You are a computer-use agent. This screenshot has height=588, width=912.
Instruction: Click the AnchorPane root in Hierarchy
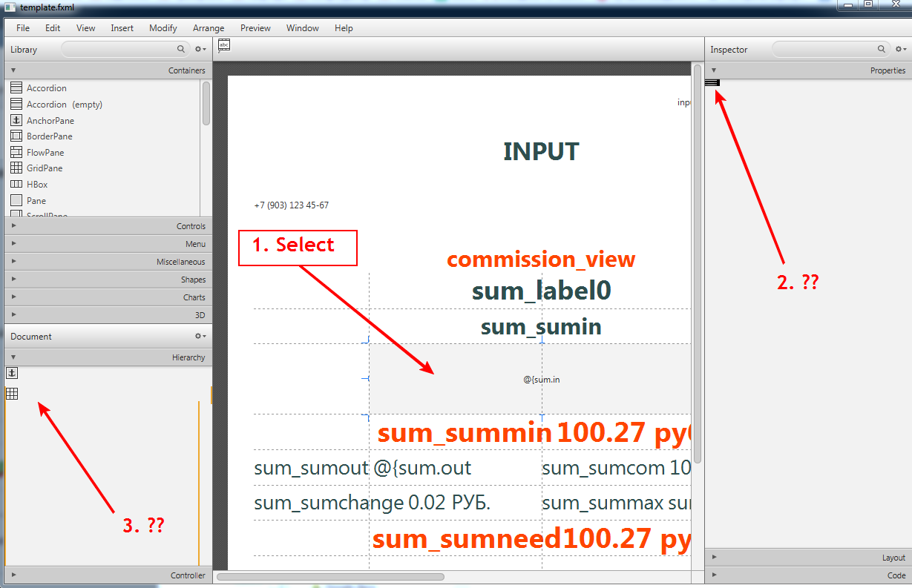pos(12,373)
